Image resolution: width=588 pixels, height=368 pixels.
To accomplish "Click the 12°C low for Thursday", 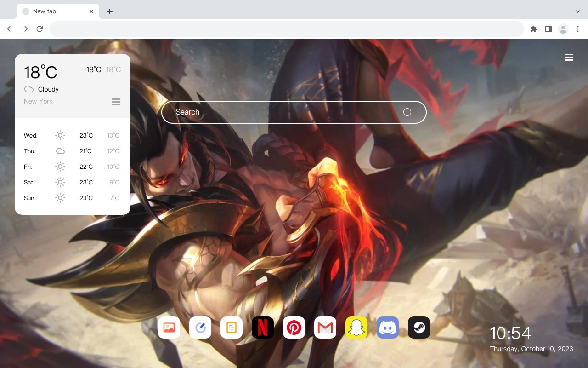I will point(113,151).
